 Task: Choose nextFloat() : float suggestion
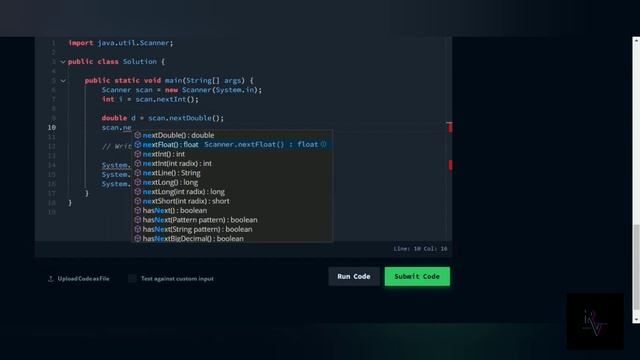tap(232, 144)
